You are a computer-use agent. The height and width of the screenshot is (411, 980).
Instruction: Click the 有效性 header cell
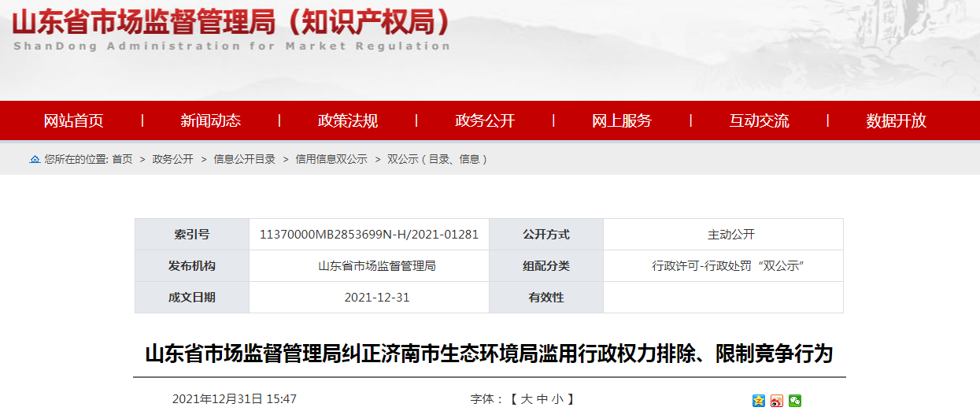(546, 298)
